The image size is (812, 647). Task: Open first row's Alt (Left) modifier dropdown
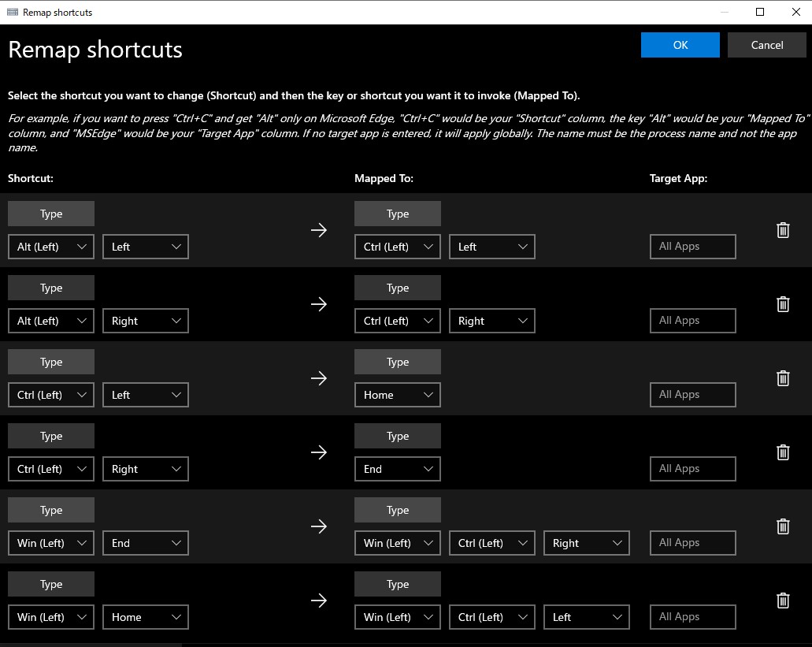tap(51, 247)
